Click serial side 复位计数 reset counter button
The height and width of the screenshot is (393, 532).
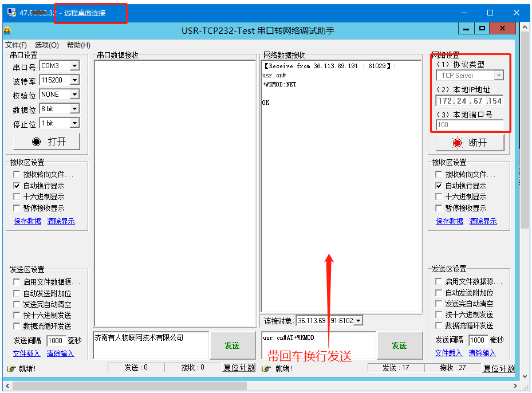(239, 368)
